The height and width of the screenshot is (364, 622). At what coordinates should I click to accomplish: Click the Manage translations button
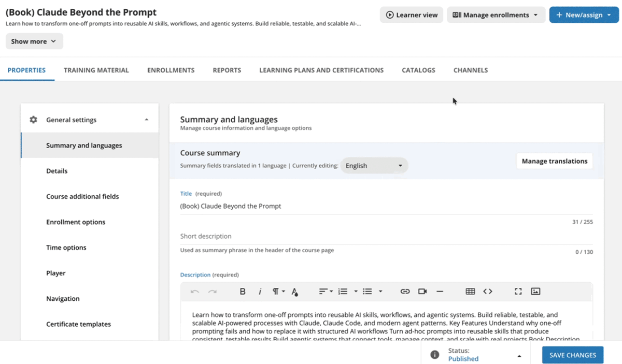pos(555,161)
